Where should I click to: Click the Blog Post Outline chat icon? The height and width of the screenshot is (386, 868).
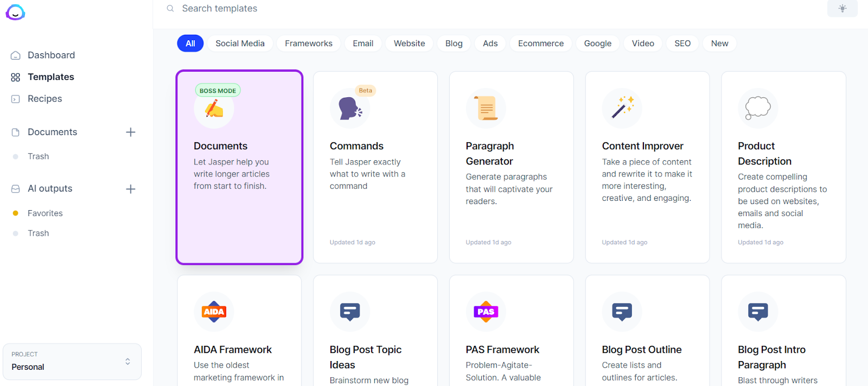tap(622, 312)
